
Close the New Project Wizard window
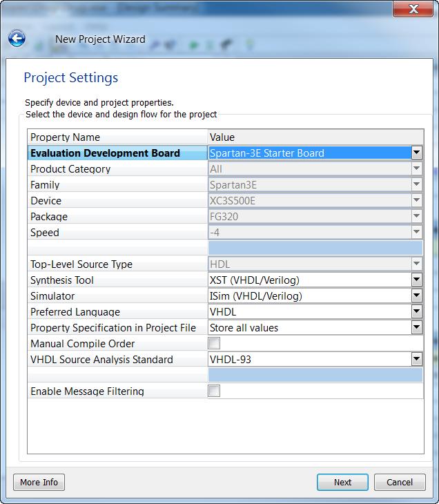413,9
